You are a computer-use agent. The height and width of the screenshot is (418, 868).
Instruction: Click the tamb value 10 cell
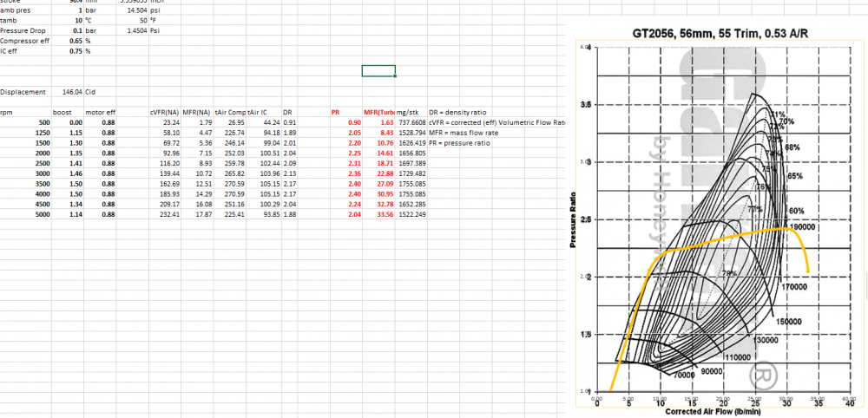pos(68,21)
